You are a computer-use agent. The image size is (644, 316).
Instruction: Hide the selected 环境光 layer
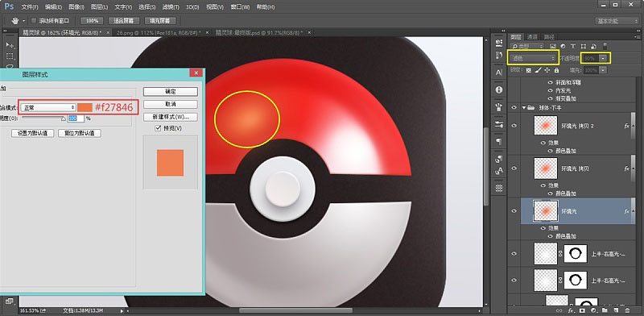(x=514, y=210)
